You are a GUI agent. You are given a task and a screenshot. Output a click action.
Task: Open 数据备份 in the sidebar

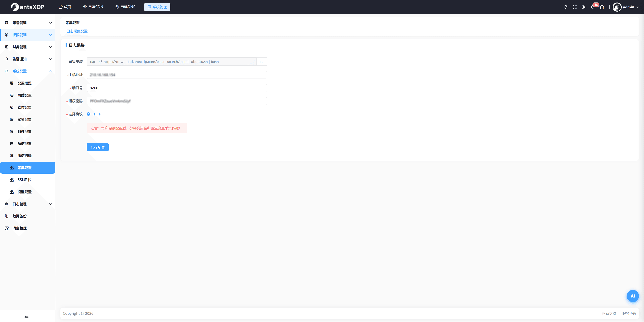(28, 216)
